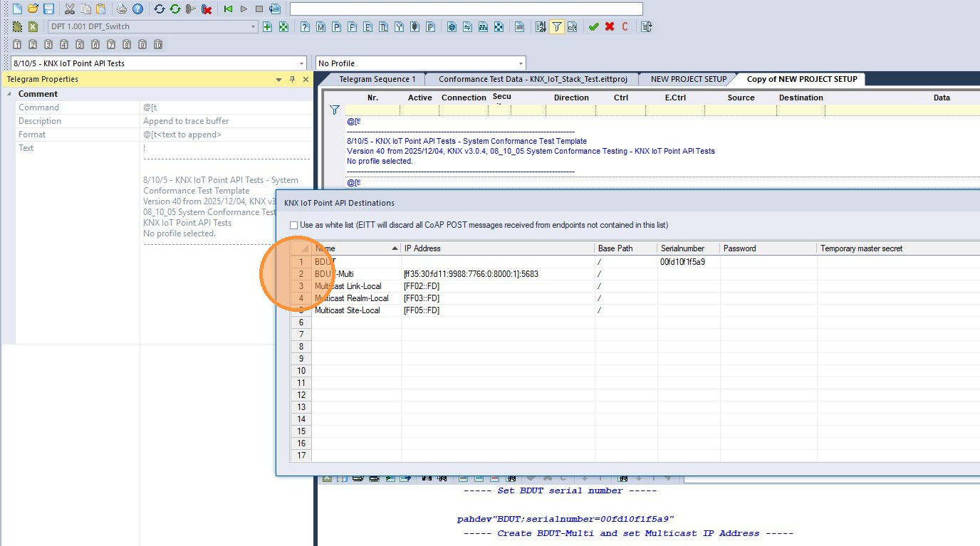Start sequence with the gray play icon
This screenshot has height=546, width=980.
pos(244,9)
